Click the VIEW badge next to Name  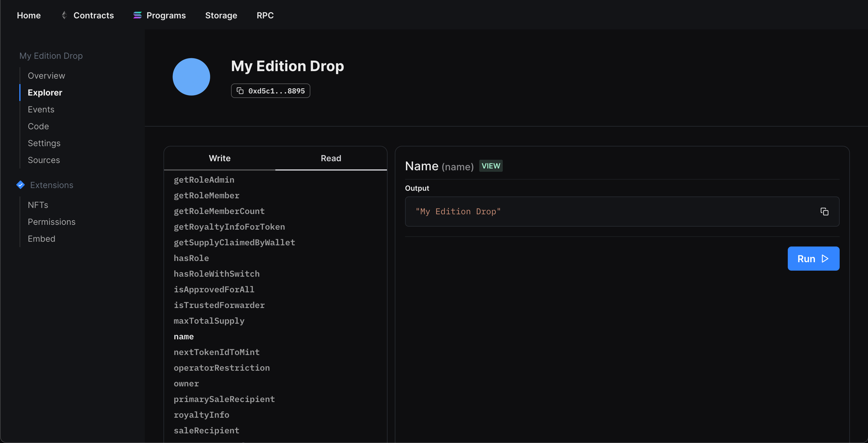491,166
